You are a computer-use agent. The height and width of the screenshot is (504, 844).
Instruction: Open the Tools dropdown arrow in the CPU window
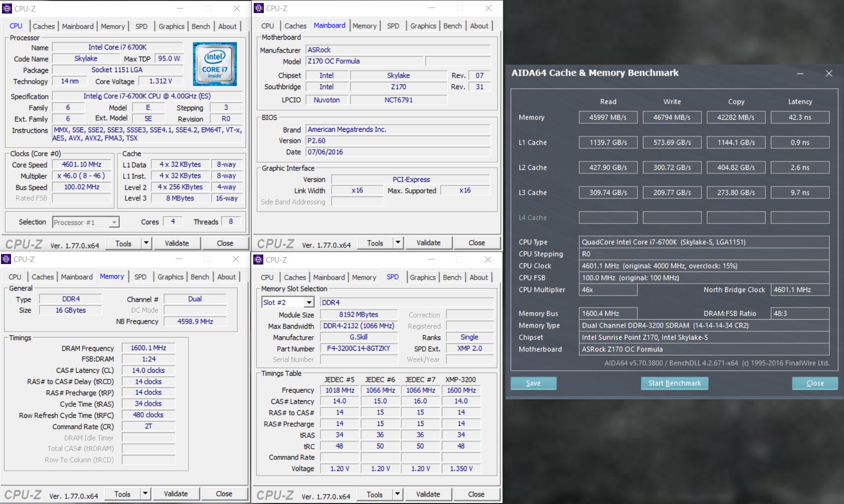click(146, 243)
